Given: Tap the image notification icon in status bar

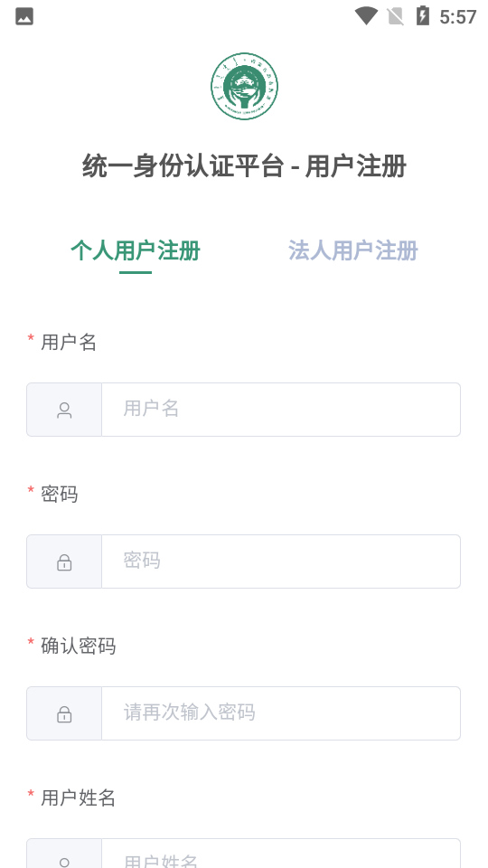Looking at the screenshot, I should tap(24, 16).
